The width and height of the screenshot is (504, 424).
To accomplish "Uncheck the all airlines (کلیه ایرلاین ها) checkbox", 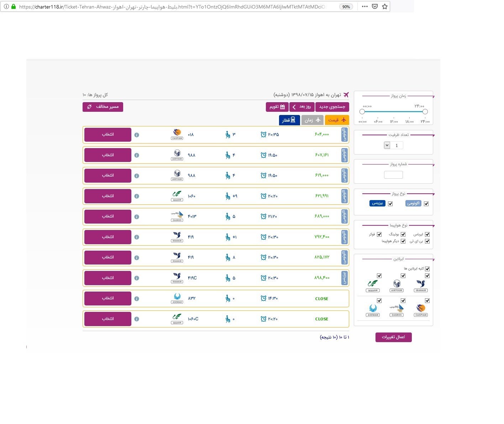I will 427,269.
